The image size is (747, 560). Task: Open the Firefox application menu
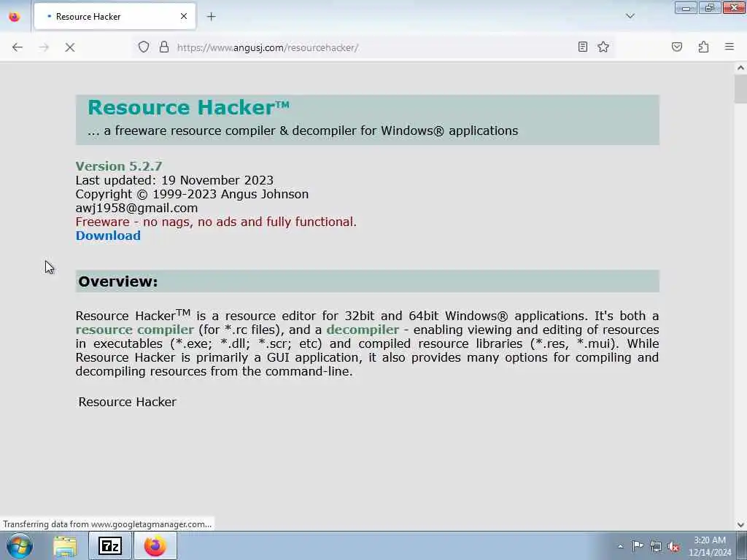[729, 47]
